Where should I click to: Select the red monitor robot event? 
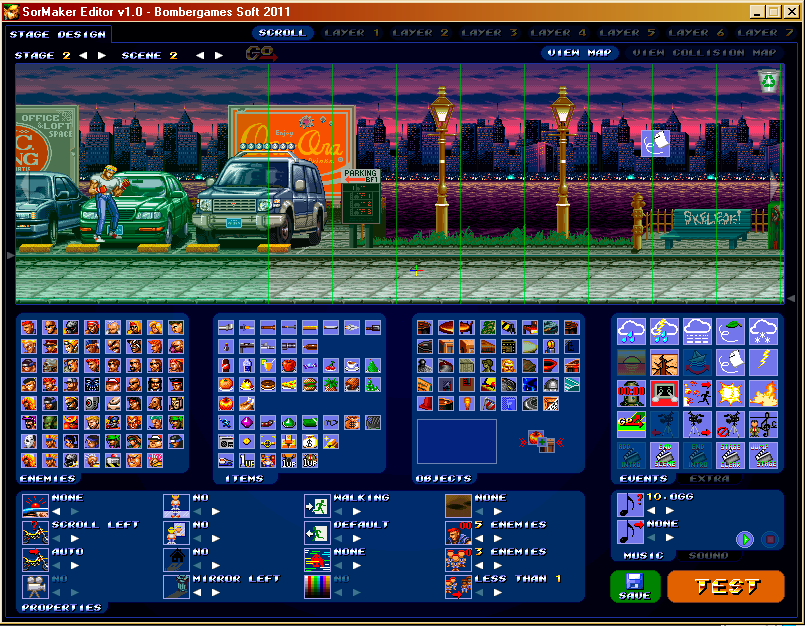[x=664, y=393]
